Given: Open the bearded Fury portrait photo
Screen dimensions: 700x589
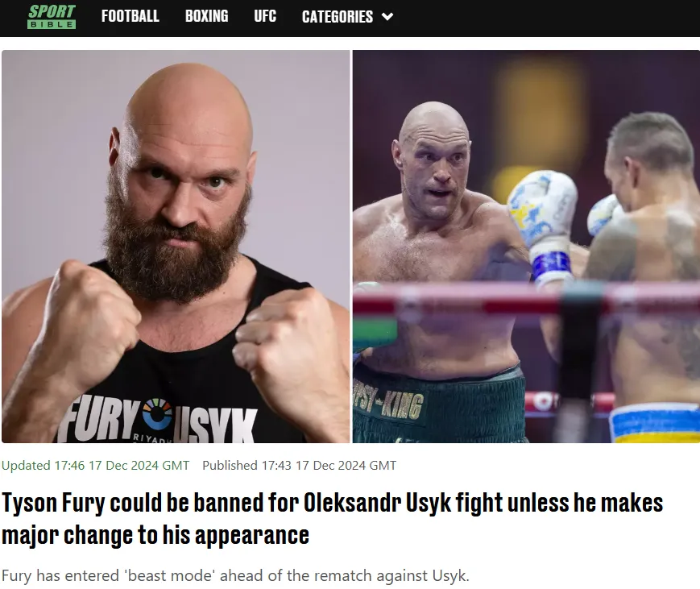Looking at the screenshot, I should click(x=176, y=247).
